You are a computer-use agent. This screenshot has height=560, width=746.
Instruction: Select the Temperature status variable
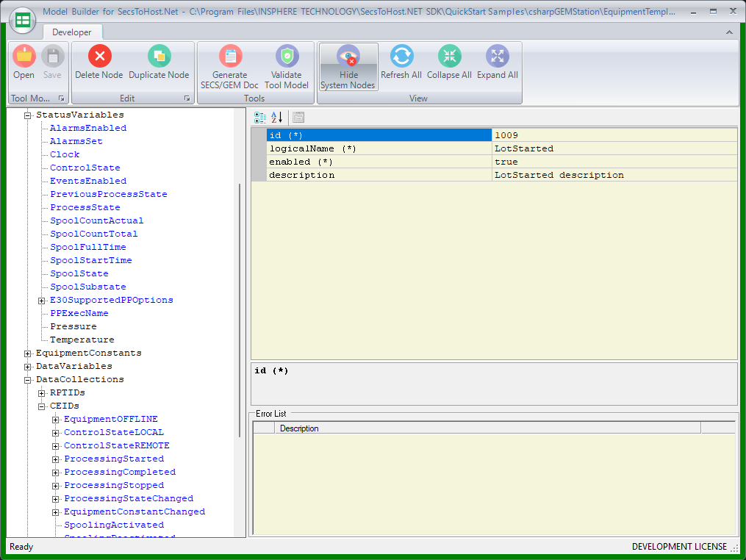82,340
